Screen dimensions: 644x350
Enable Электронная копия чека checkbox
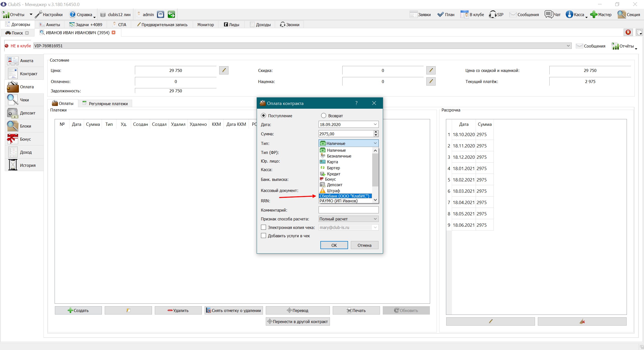[263, 227]
